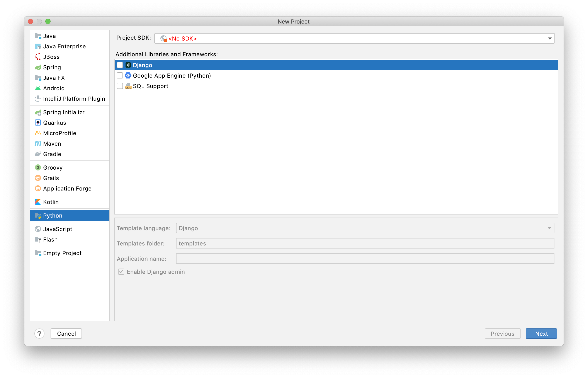Check Google App Engine (Python) option
This screenshot has width=588, height=378.
[120, 76]
